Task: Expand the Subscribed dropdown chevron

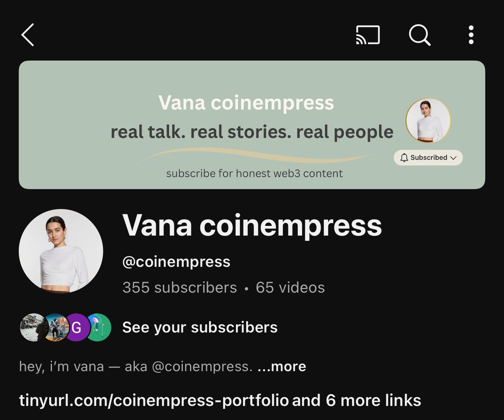Action: (x=453, y=158)
